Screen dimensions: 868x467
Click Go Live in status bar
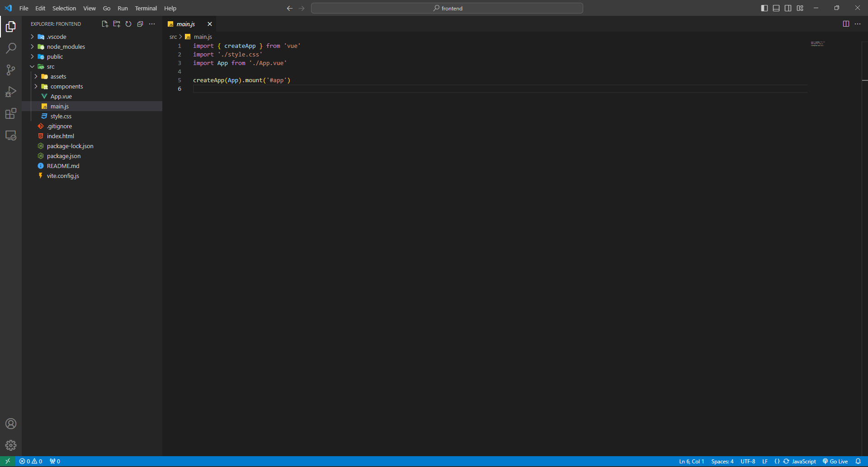click(835, 461)
